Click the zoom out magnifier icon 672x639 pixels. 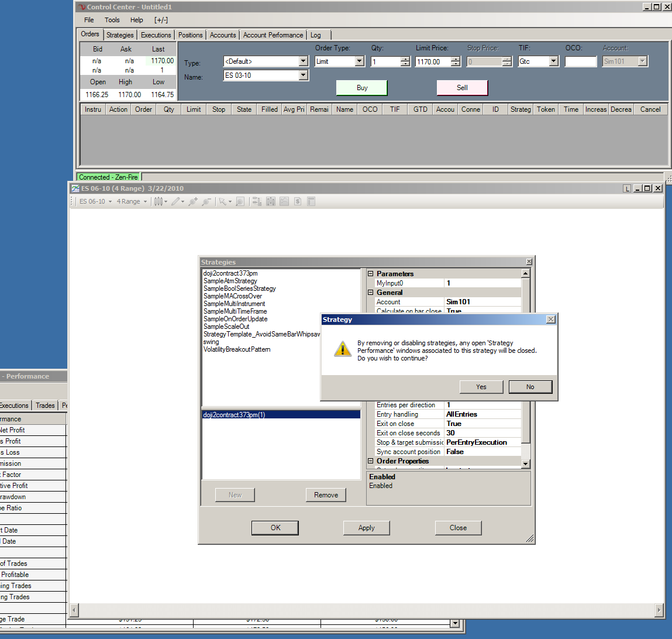pos(206,201)
